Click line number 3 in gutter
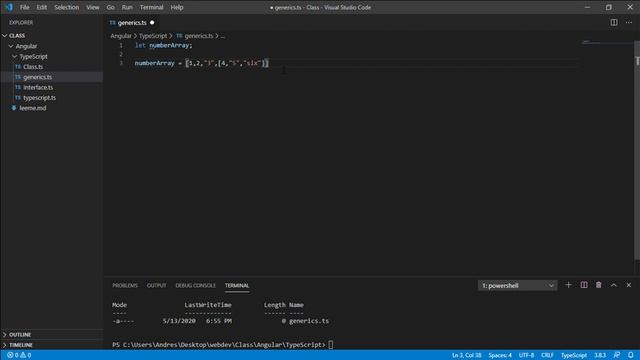Viewport: 640px width, 360px height. pos(121,63)
